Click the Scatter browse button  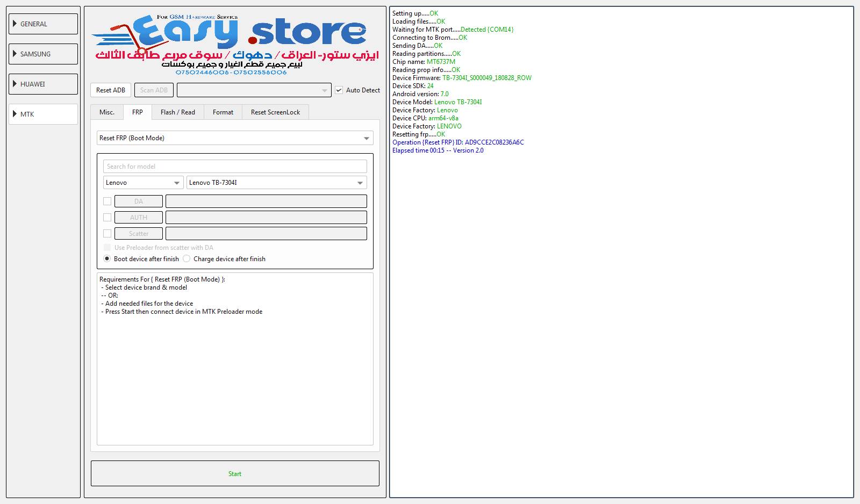point(139,234)
